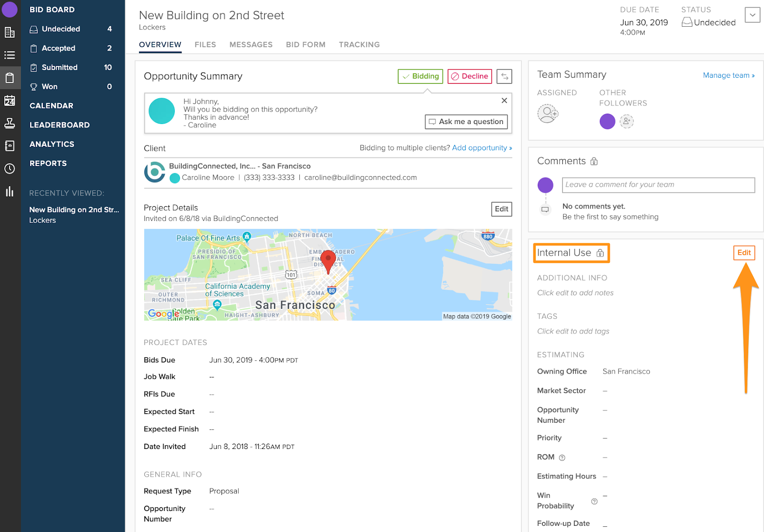Viewport: 764px width, 532px height.
Task: Click the team comment input field
Action: 658,185
